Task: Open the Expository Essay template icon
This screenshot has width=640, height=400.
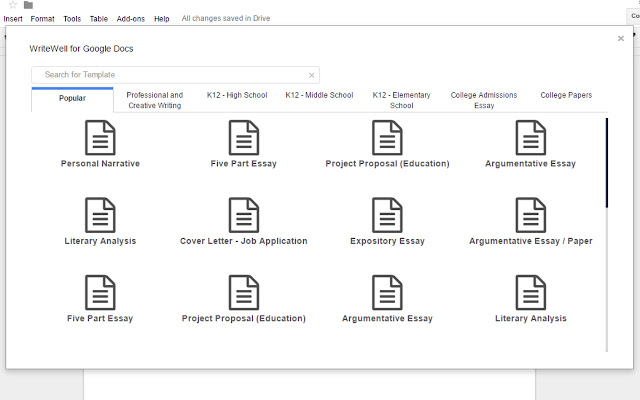Action: pos(387,215)
